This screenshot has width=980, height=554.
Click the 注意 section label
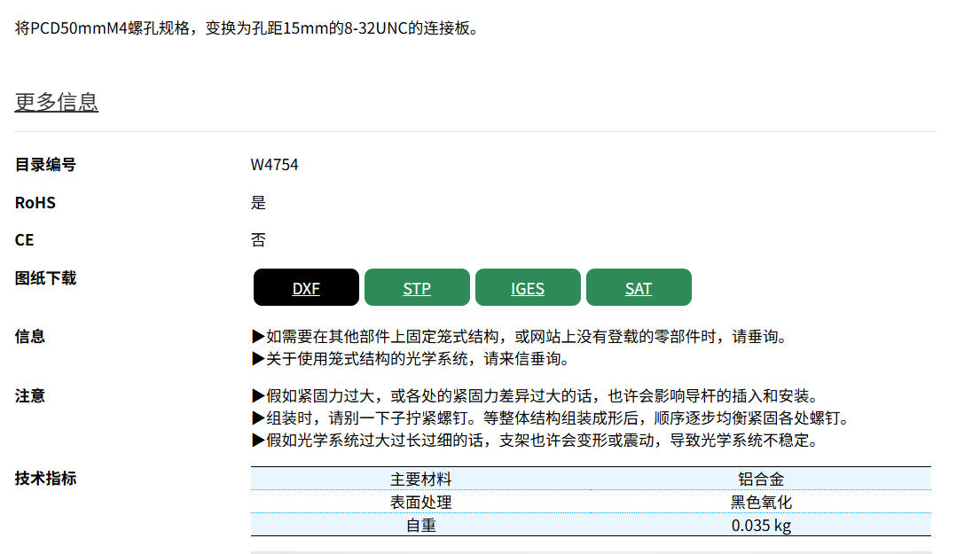pos(30,396)
